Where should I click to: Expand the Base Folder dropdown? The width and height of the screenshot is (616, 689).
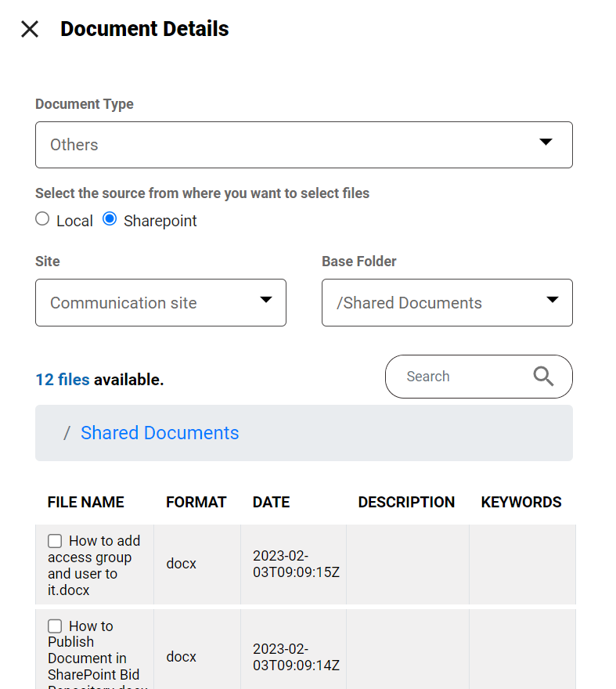click(553, 301)
